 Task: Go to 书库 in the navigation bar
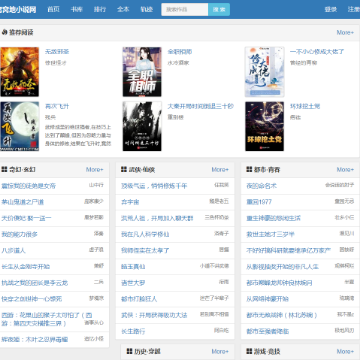point(77,9)
